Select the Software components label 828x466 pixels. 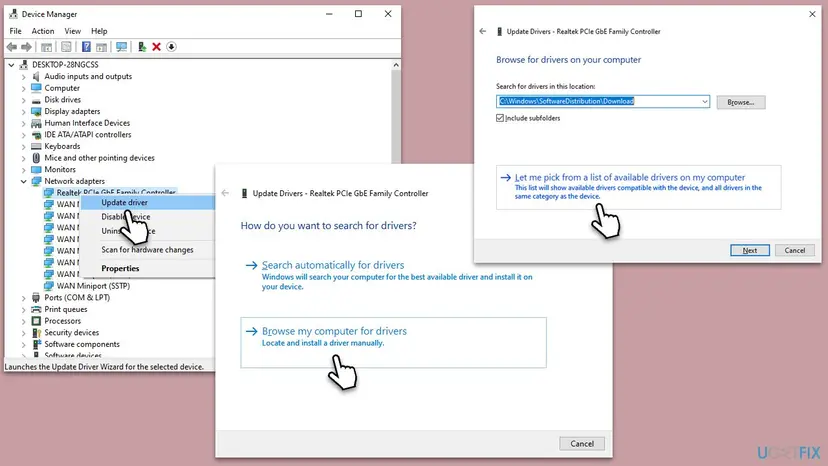pyautogui.click(x=82, y=344)
